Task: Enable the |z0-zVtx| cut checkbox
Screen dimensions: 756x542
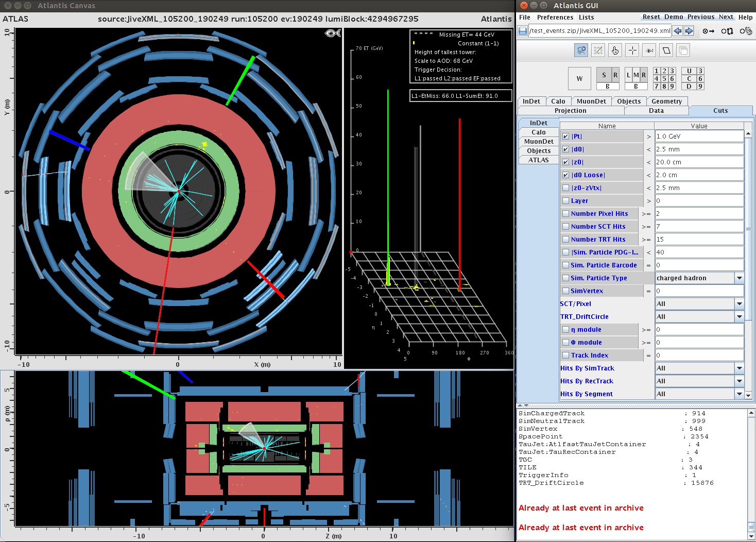Action: point(566,188)
